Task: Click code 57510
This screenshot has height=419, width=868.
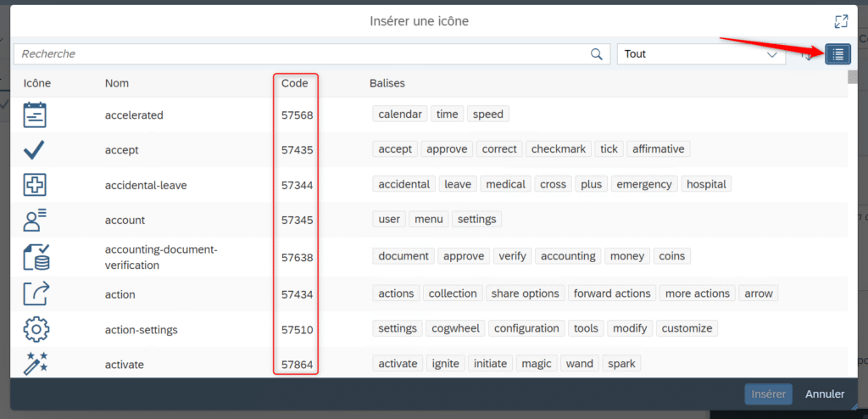Action: pos(298,330)
